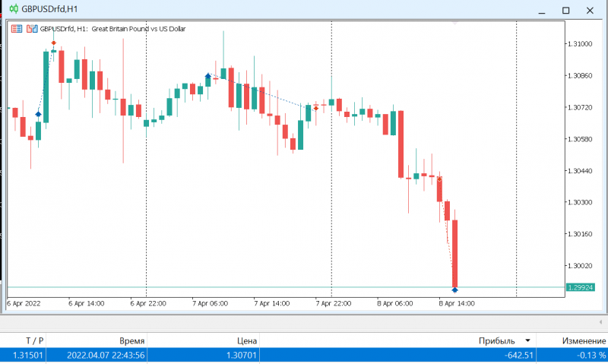Select the red sell arrow near 1.31000
The image size is (608, 364).
pyautogui.click(x=53, y=43)
